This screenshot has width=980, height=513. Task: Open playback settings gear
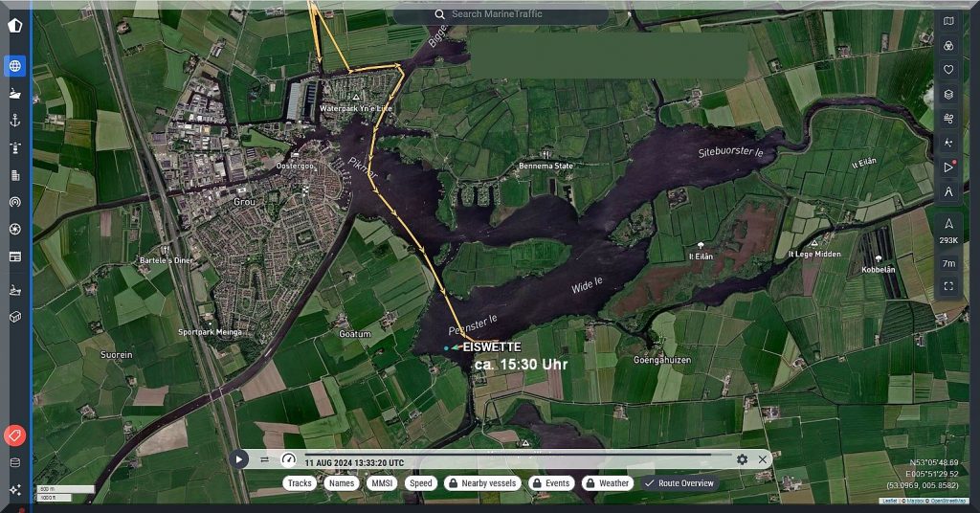[x=742, y=459]
